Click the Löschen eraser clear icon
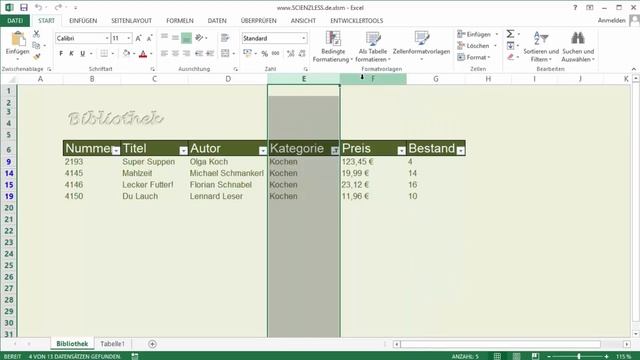This screenshot has height=360, width=640. coord(510,57)
